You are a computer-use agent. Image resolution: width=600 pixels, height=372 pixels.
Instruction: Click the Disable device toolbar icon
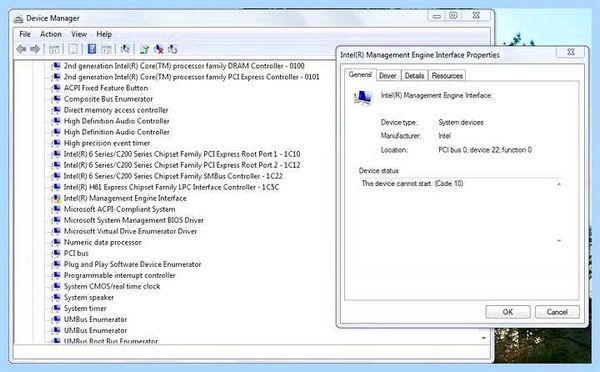click(x=173, y=49)
